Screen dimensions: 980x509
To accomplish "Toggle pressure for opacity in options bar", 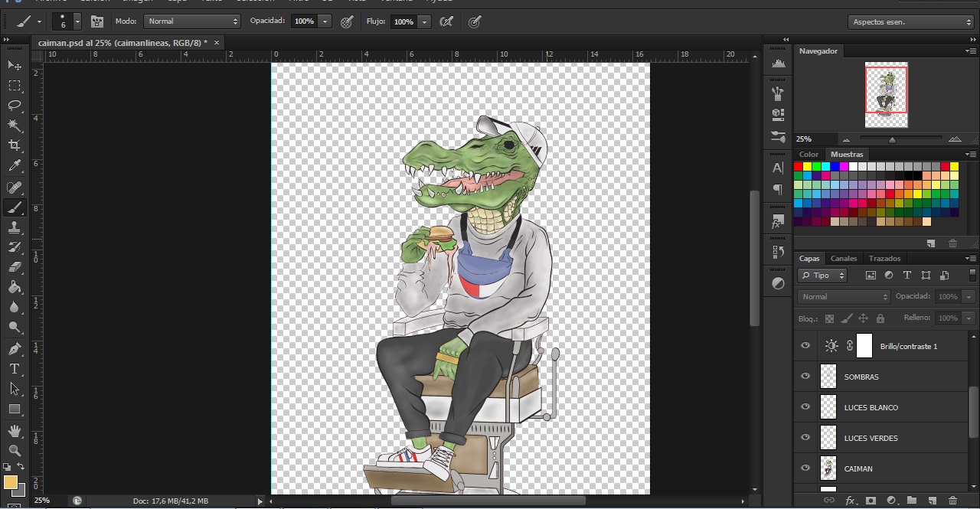I will [x=347, y=21].
